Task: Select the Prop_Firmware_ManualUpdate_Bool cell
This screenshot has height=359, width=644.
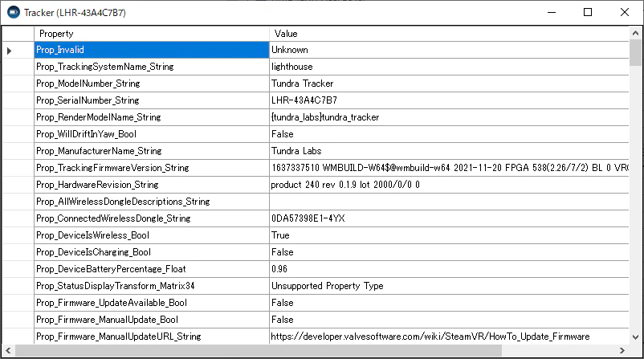Action: pos(152,319)
